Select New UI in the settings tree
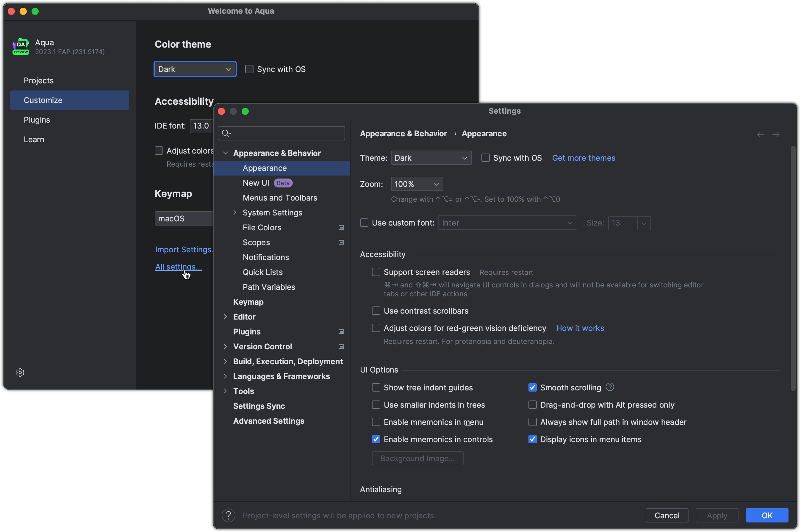 281,183
